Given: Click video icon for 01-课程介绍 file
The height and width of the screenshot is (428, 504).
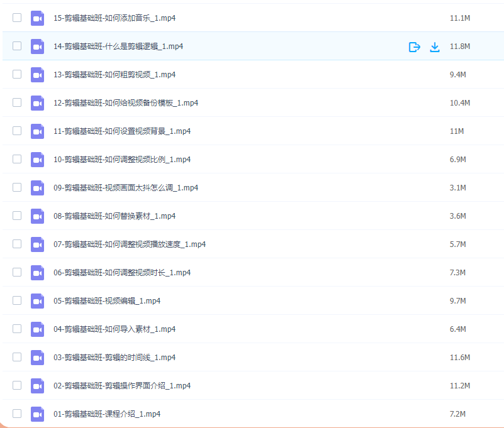Looking at the screenshot, I should (x=37, y=414).
